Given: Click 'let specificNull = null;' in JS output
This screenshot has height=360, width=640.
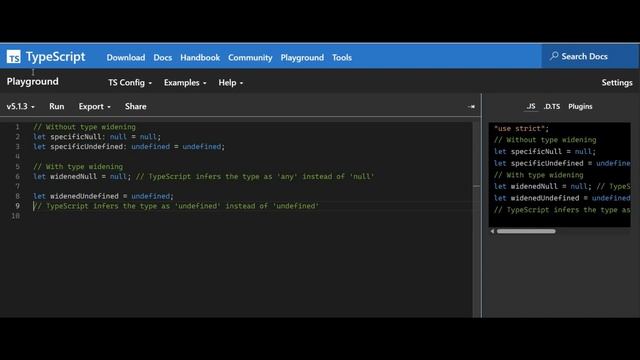Looking at the screenshot, I should pos(545,151).
